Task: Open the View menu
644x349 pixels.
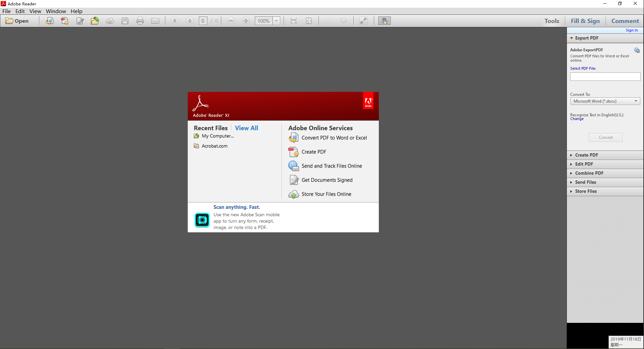Action: coord(35,11)
